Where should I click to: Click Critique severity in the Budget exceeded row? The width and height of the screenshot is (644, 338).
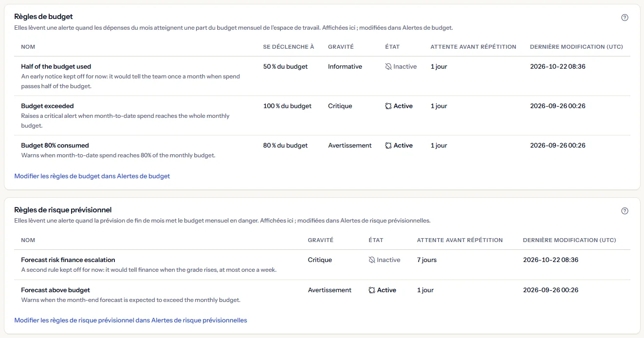[340, 106]
